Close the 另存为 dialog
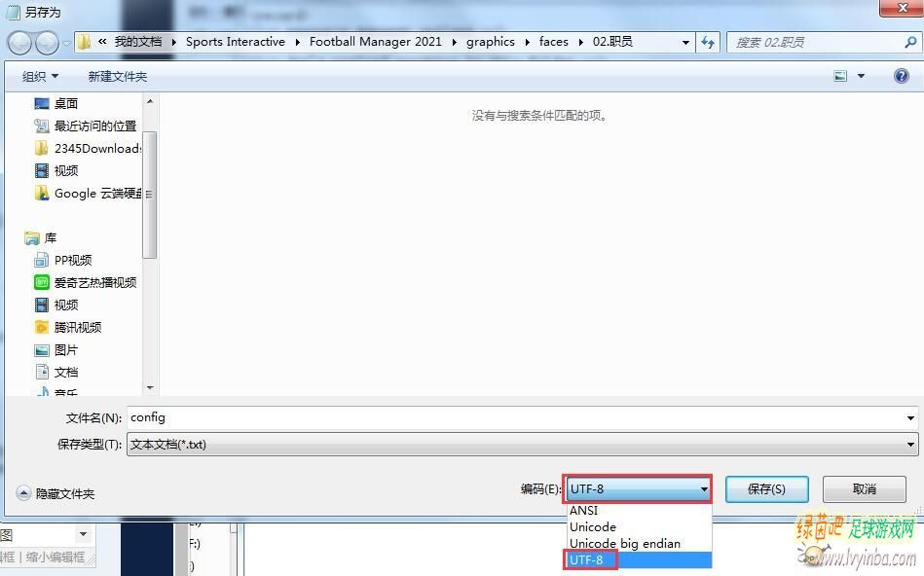Screen dimensions: 924x576 pyautogui.click(x=902, y=8)
